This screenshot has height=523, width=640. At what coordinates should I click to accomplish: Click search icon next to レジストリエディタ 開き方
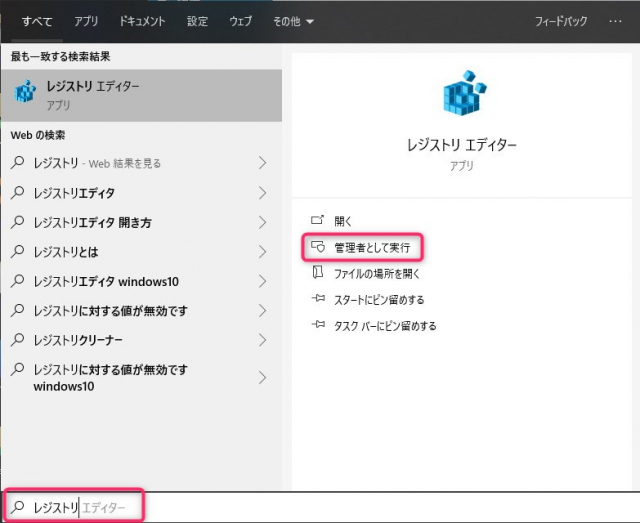(x=18, y=222)
